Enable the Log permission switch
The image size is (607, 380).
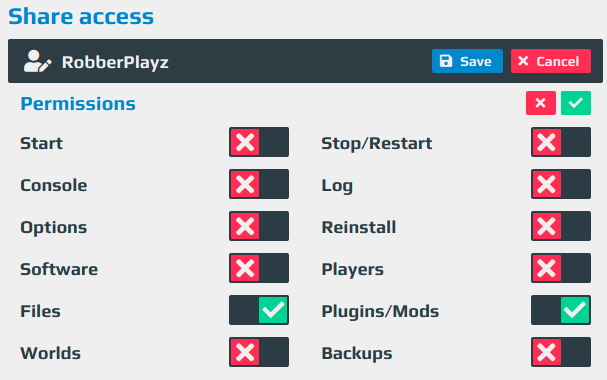coord(561,184)
